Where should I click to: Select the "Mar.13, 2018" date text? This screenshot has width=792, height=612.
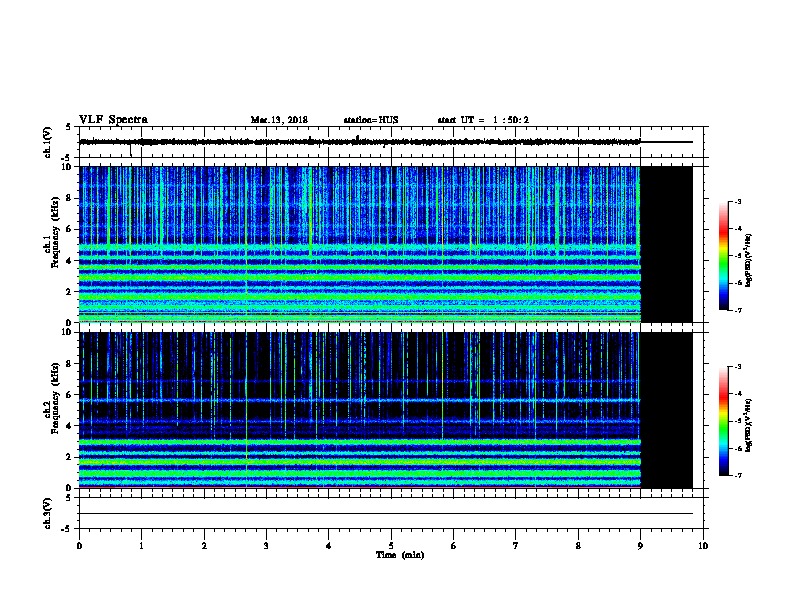point(279,120)
